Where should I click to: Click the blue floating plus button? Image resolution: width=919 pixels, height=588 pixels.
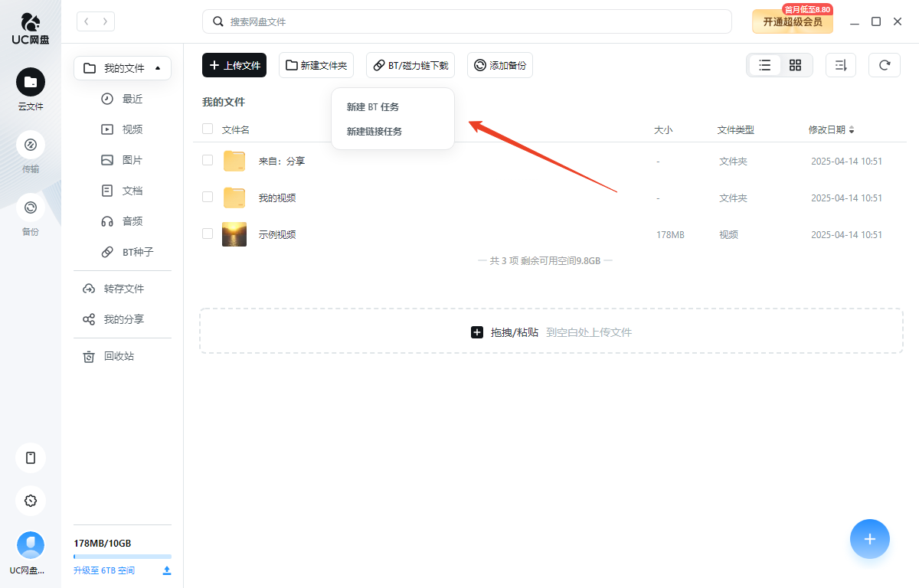coord(870,539)
